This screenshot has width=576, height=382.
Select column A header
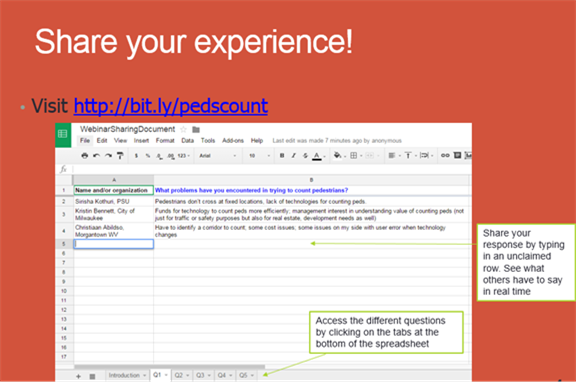[x=114, y=180]
